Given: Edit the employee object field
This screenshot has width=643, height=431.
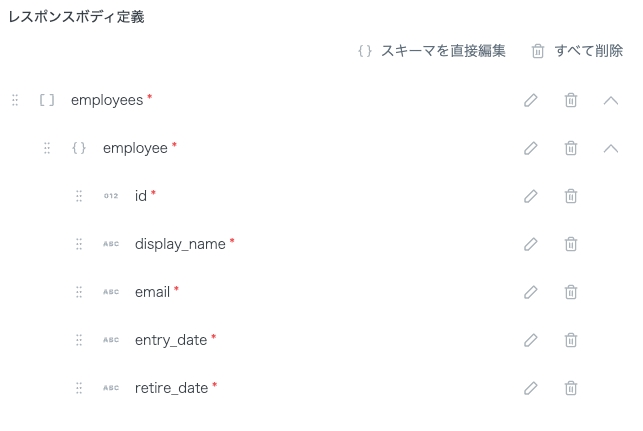Looking at the screenshot, I should pos(531,148).
